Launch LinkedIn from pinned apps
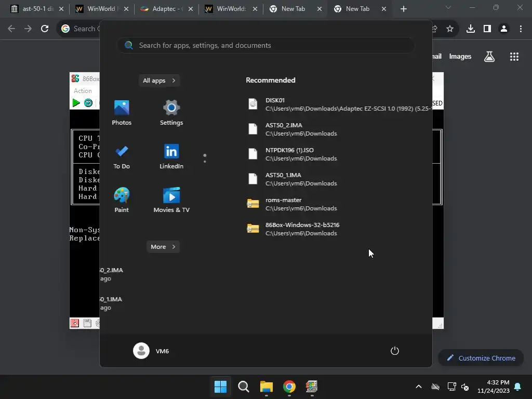The image size is (532, 399). point(171,156)
